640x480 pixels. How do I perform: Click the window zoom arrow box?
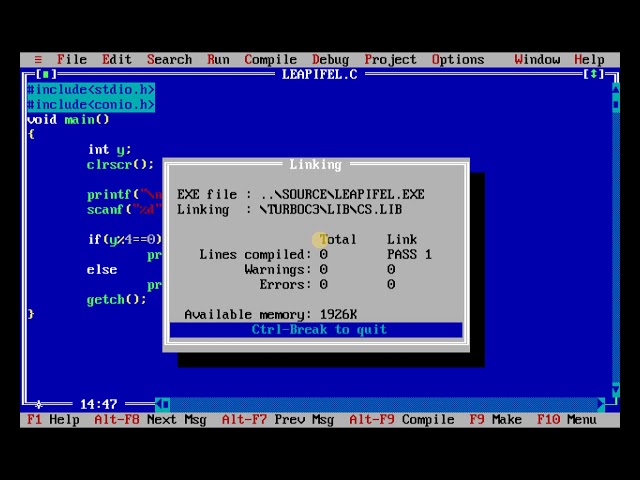coord(595,74)
